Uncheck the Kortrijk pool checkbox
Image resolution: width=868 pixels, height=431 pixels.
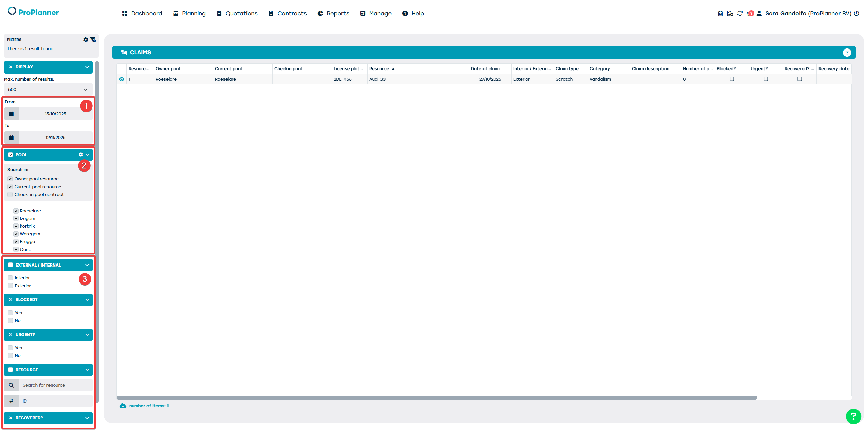(16, 226)
